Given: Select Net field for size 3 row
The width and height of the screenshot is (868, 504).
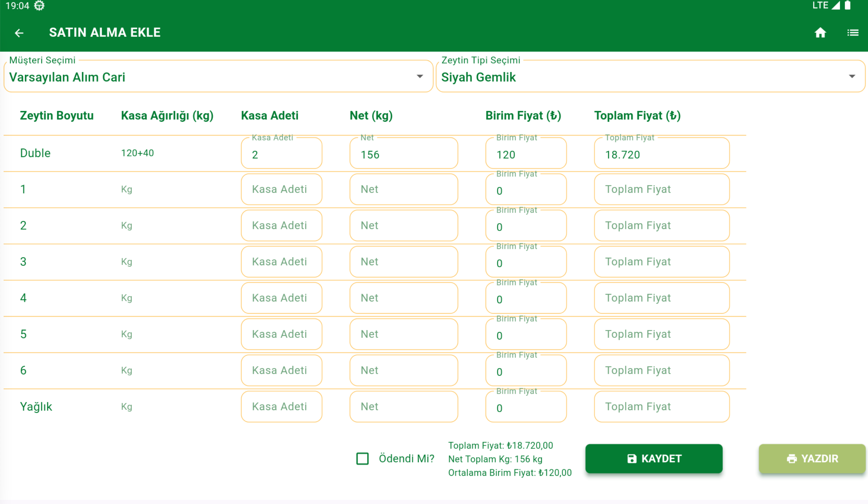Looking at the screenshot, I should (403, 262).
